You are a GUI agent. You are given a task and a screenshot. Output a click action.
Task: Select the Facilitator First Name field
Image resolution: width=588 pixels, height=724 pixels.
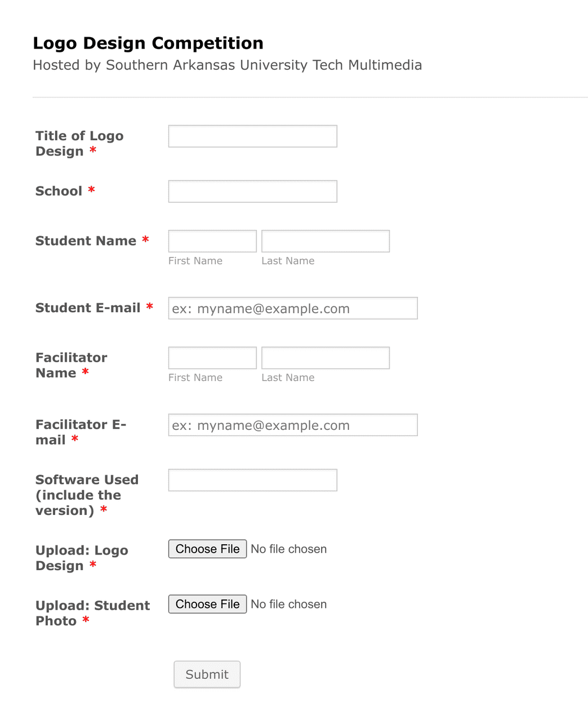pos(212,357)
